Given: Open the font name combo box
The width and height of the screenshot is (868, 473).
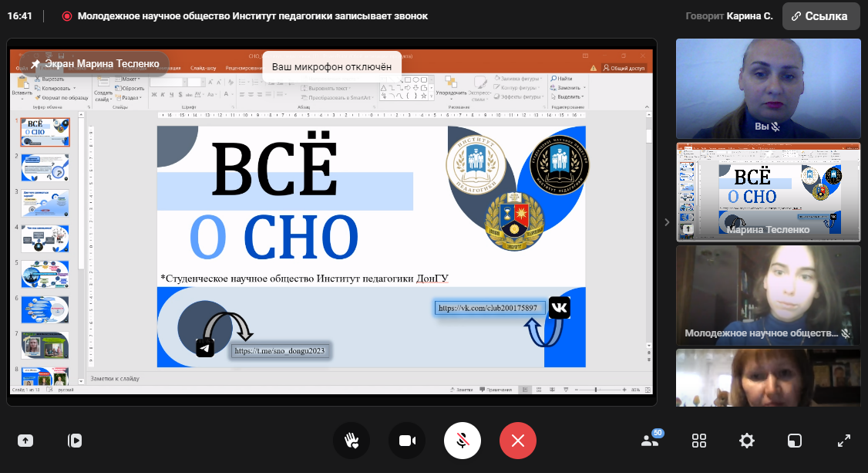Looking at the screenshot, I should pyautogui.click(x=168, y=82).
